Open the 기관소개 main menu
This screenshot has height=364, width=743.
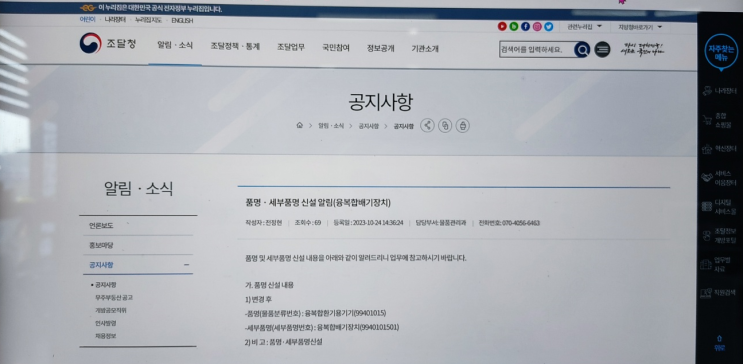pyautogui.click(x=425, y=48)
